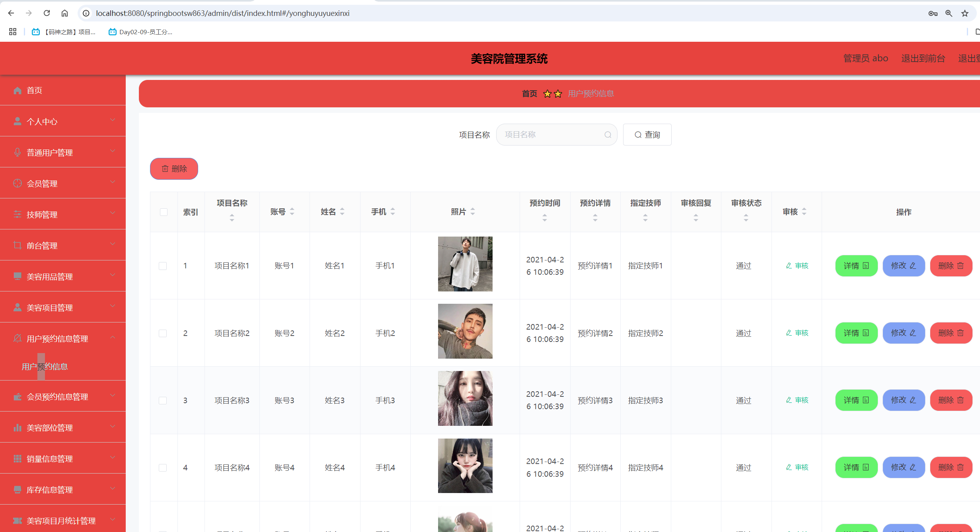Select the 首页 home icon in sidebar
Viewport: 980px width, 532px height.
18,90
